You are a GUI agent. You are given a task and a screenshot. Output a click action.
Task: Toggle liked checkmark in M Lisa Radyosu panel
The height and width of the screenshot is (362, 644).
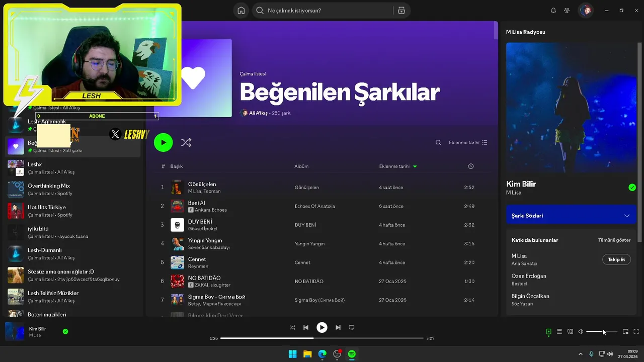click(x=632, y=188)
